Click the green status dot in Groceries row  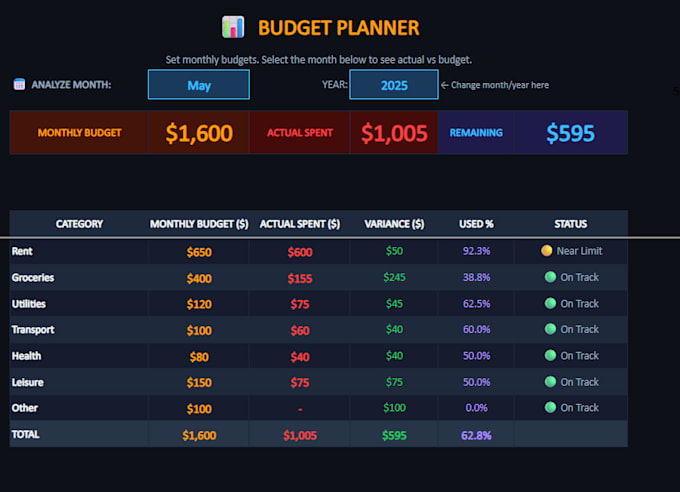550,277
